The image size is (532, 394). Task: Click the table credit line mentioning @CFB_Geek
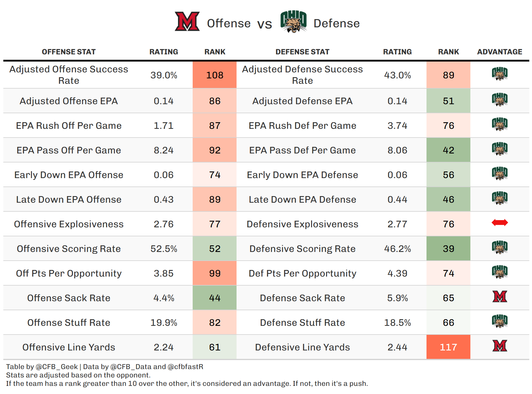[105, 367]
